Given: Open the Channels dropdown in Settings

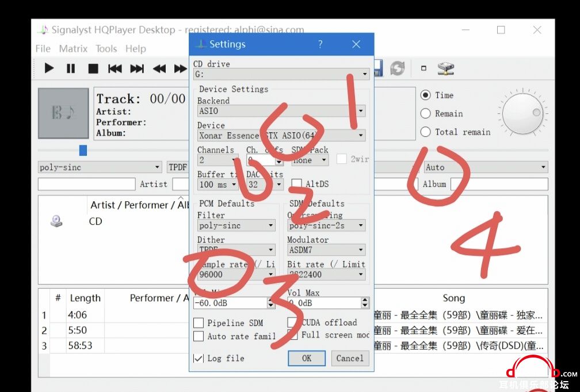Looking at the screenshot, I should point(218,160).
